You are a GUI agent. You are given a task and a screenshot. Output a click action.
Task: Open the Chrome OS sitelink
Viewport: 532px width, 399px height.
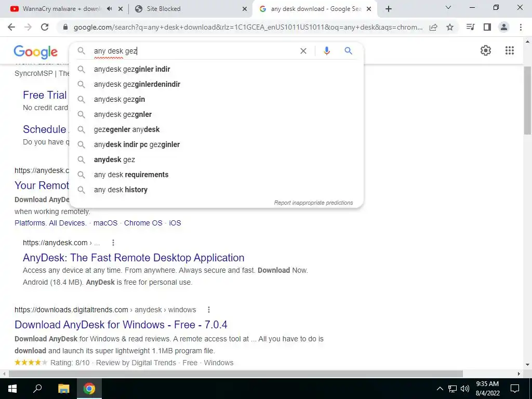[143, 223]
